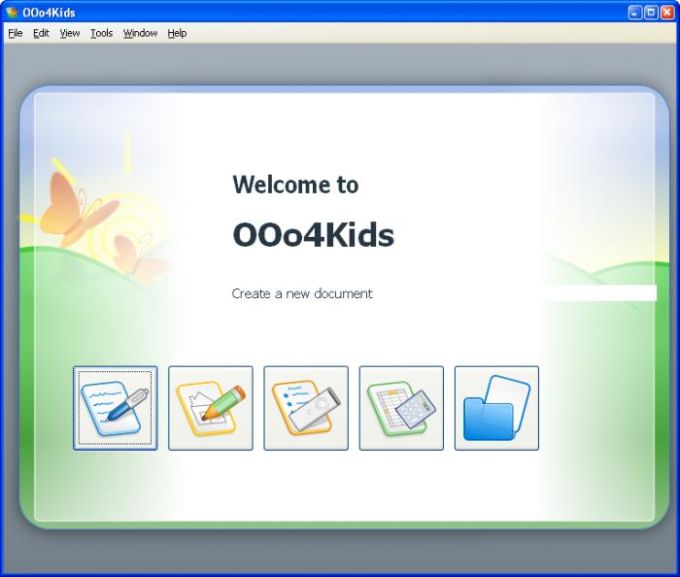Click the OOo4Kids title bar app icon

[11, 12]
